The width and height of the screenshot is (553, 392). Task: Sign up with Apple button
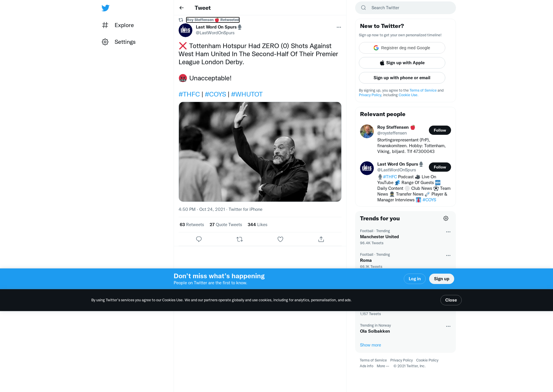point(402,63)
